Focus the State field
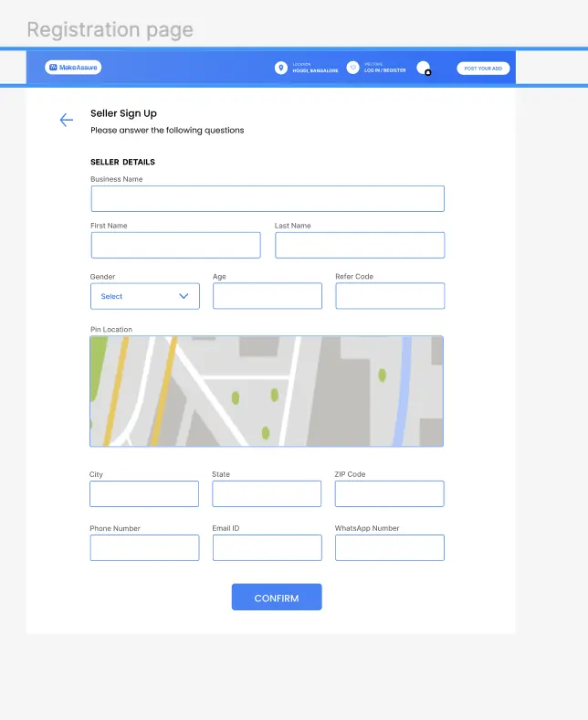Image resolution: width=588 pixels, height=720 pixels. point(267,493)
